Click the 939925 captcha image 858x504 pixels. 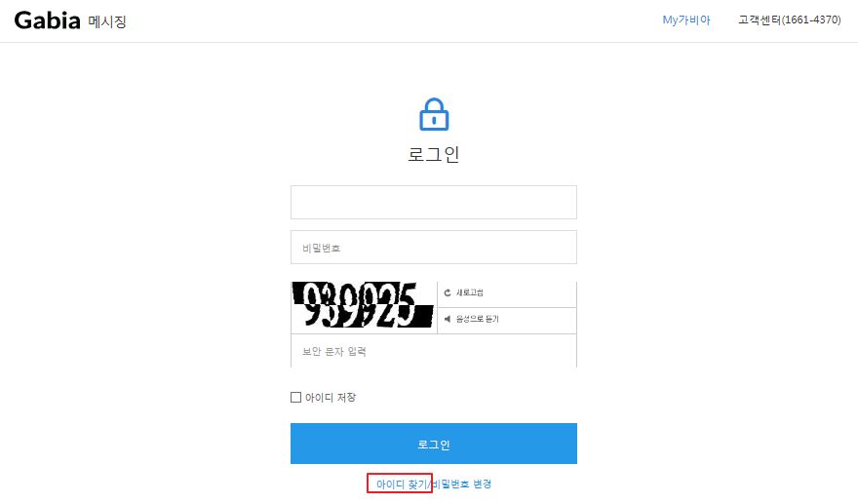tap(363, 305)
